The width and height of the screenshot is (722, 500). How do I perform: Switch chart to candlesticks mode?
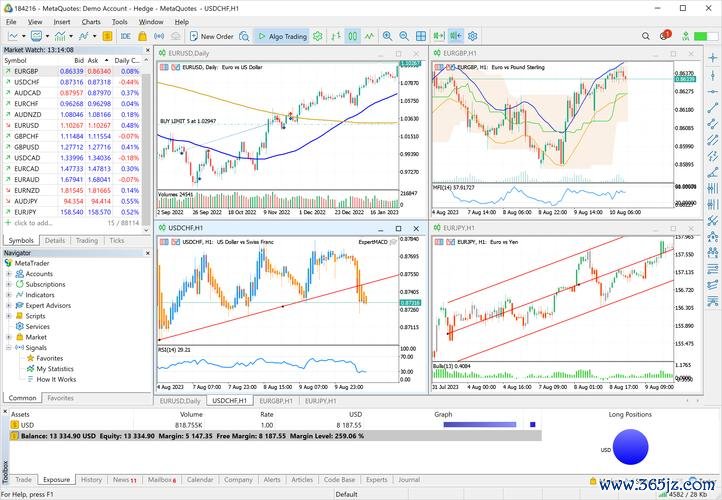pyautogui.click(x=353, y=36)
